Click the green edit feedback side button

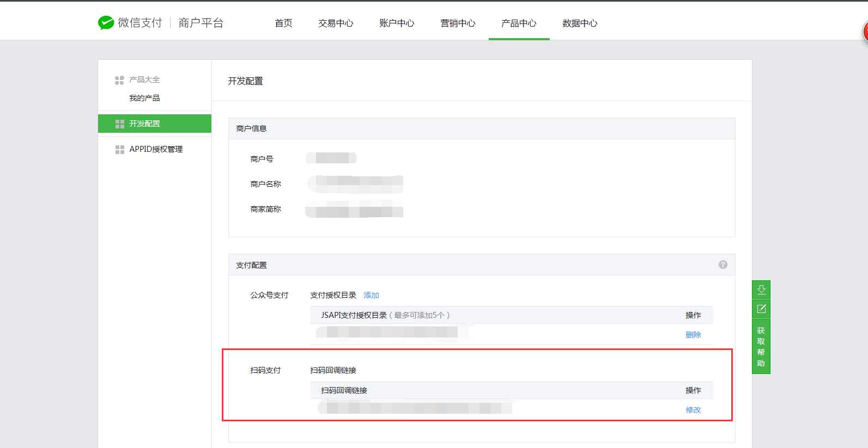coord(761,309)
